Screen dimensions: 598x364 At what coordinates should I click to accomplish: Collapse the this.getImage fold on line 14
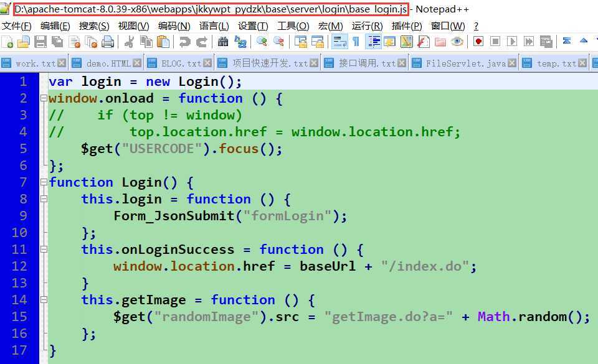click(44, 300)
